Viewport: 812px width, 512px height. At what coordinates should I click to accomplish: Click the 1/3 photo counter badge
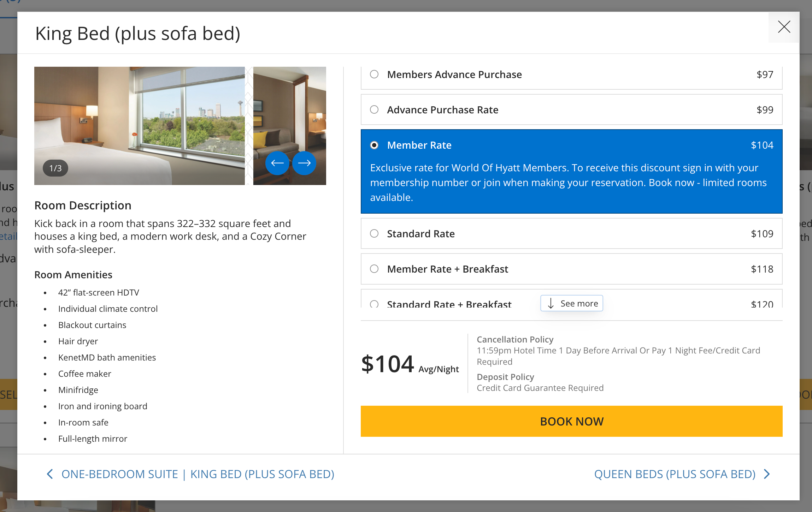click(x=55, y=168)
